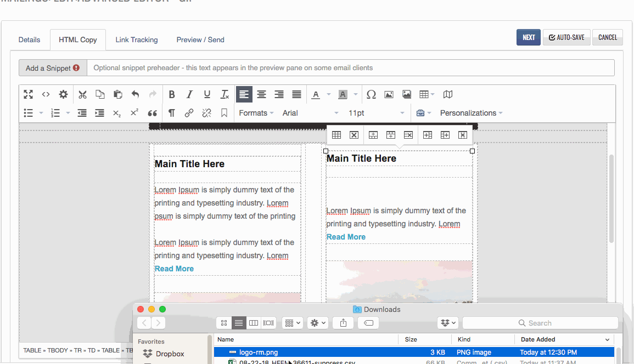Toggle the AUTO-SAVE checkbox button
The width and height of the screenshot is (634, 364).
(566, 37)
